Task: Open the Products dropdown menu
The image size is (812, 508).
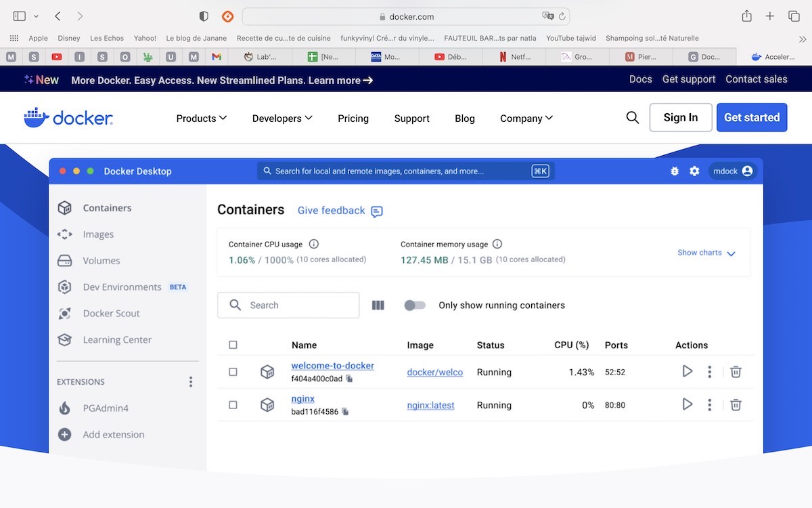Action: [x=201, y=119]
